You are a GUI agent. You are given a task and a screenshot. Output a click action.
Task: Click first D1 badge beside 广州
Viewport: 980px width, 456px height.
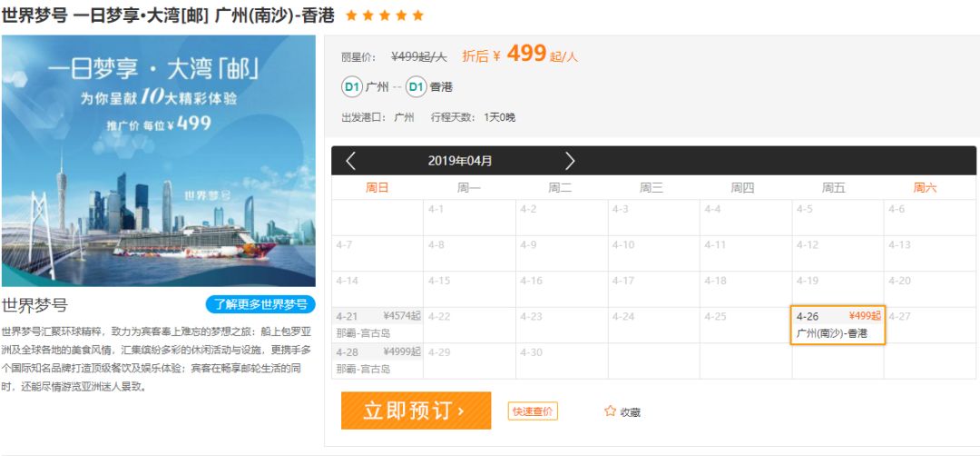pos(352,87)
